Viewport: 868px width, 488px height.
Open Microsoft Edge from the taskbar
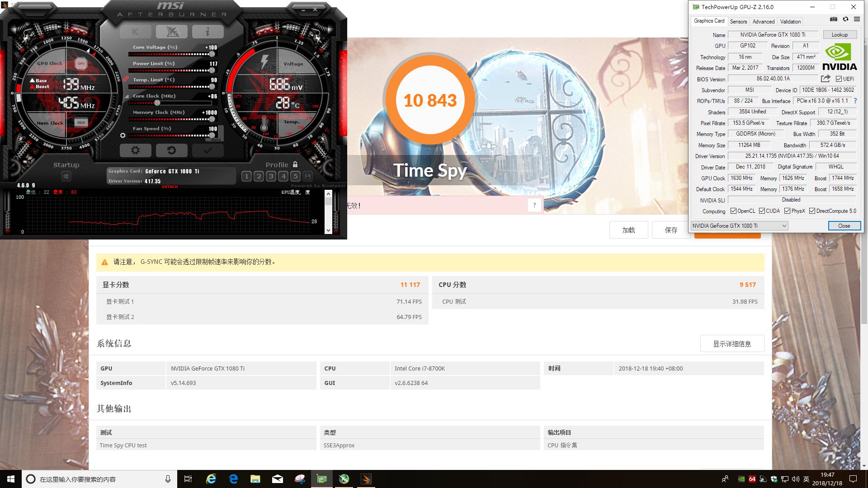pos(233,479)
